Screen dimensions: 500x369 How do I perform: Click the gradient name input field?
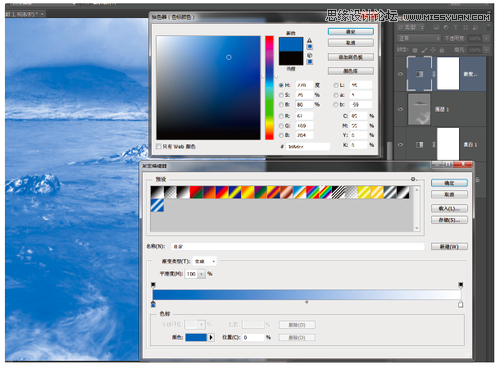tap(298, 246)
